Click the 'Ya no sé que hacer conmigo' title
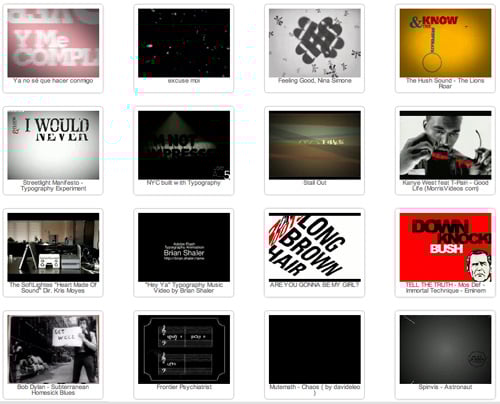Image resolution: width=500 pixels, height=404 pixels. pyautogui.click(x=53, y=81)
